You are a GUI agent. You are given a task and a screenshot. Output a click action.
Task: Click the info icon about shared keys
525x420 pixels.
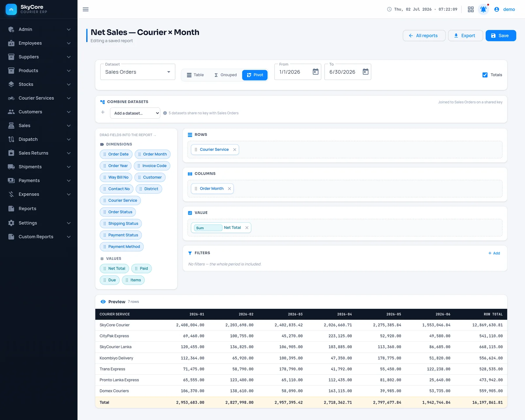(165, 113)
